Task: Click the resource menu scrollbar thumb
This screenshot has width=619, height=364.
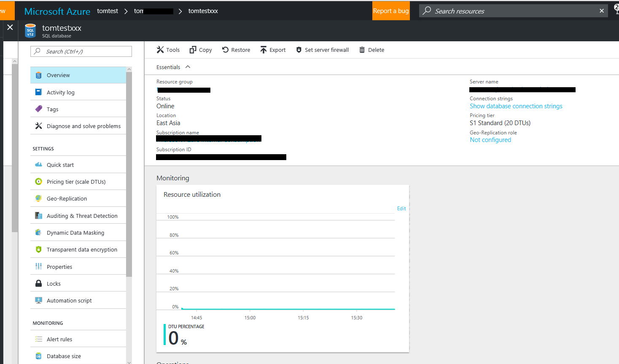Action: pyautogui.click(x=129, y=174)
